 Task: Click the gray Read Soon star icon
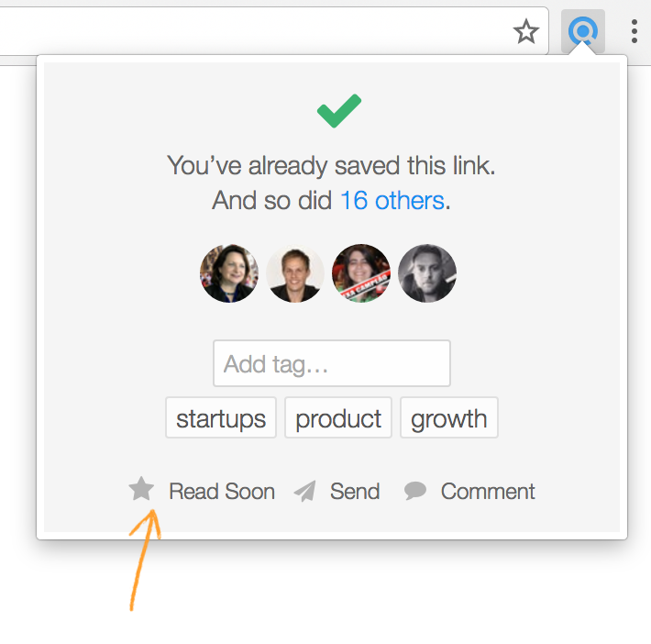point(141,489)
